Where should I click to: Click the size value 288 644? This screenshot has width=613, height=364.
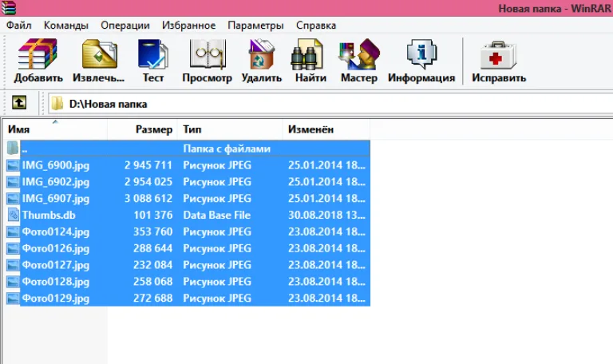153,248
